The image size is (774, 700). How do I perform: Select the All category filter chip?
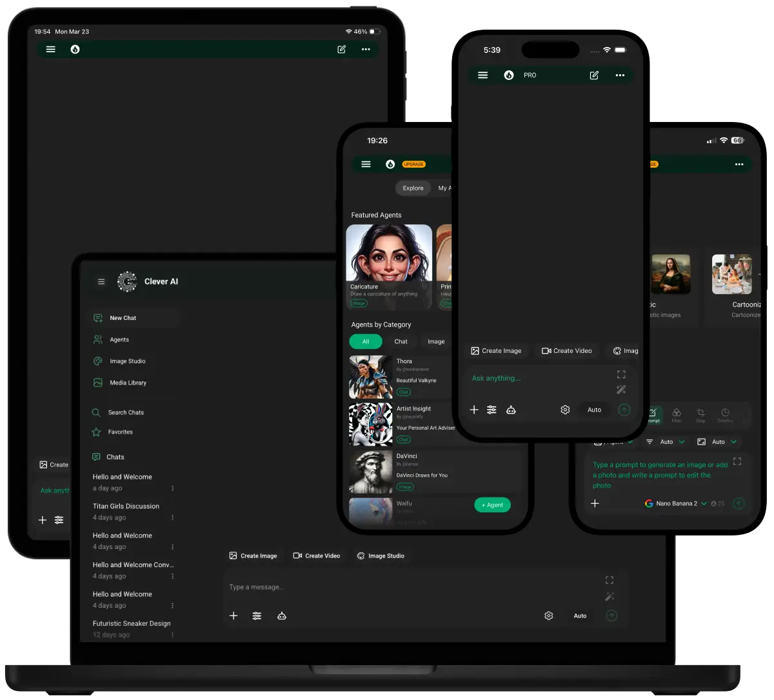point(366,342)
